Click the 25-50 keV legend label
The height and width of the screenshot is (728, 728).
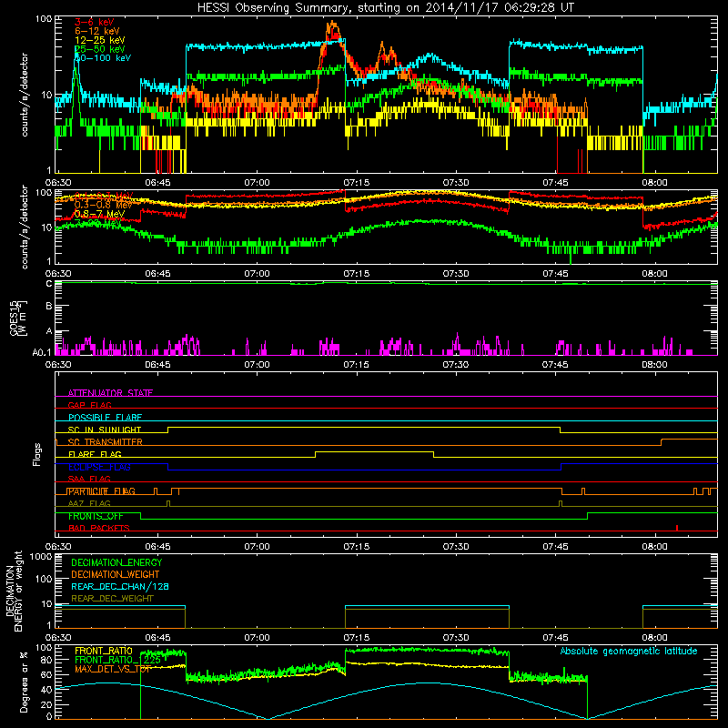pos(99,49)
